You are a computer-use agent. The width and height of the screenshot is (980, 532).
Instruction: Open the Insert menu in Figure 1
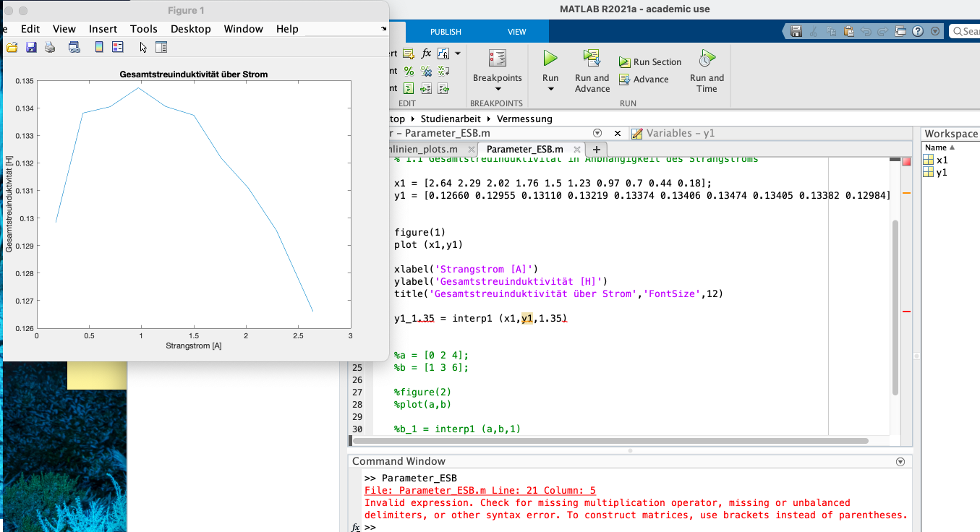click(x=103, y=29)
